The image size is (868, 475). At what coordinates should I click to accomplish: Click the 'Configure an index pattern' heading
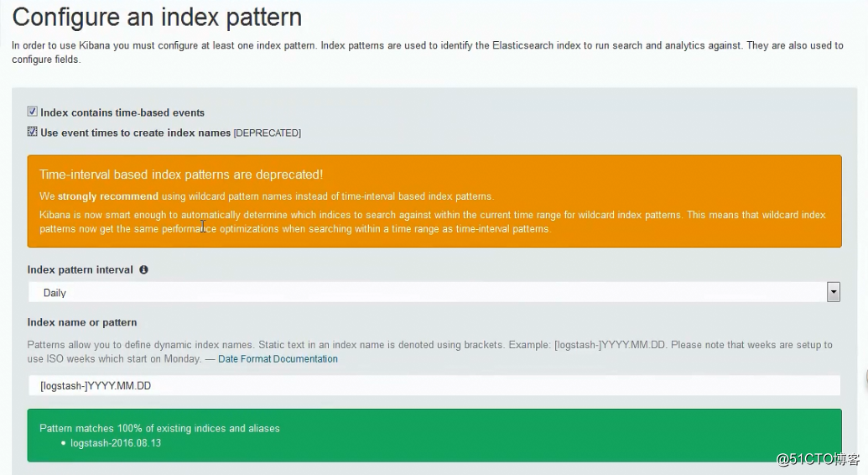click(157, 17)
